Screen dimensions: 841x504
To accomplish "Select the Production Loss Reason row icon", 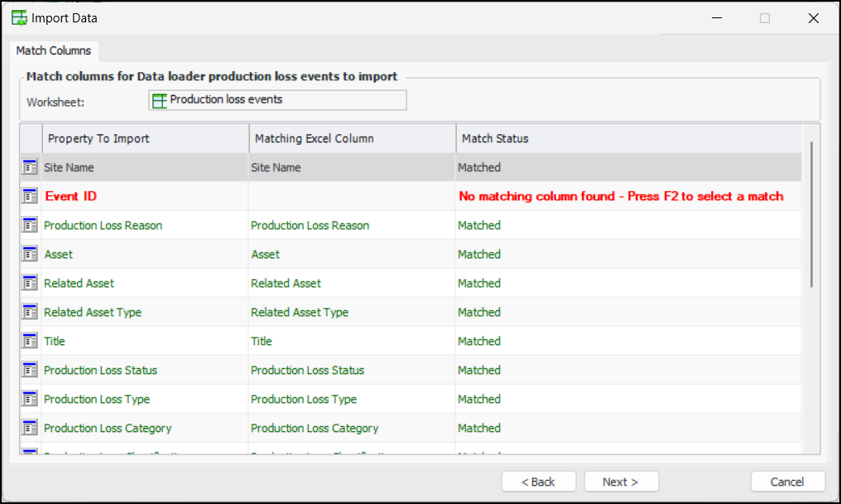I will tap(30, 225).
